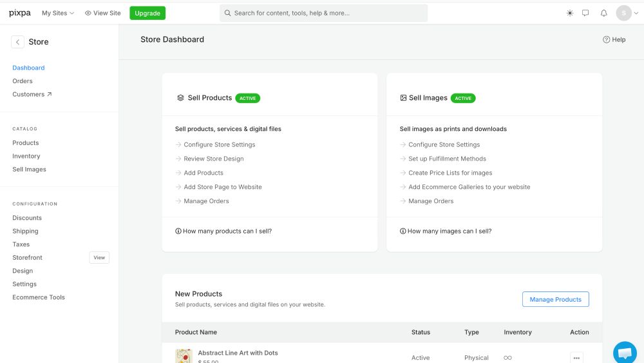Open Products under Catalog
The image size is (644, 363).
[26, 142]
